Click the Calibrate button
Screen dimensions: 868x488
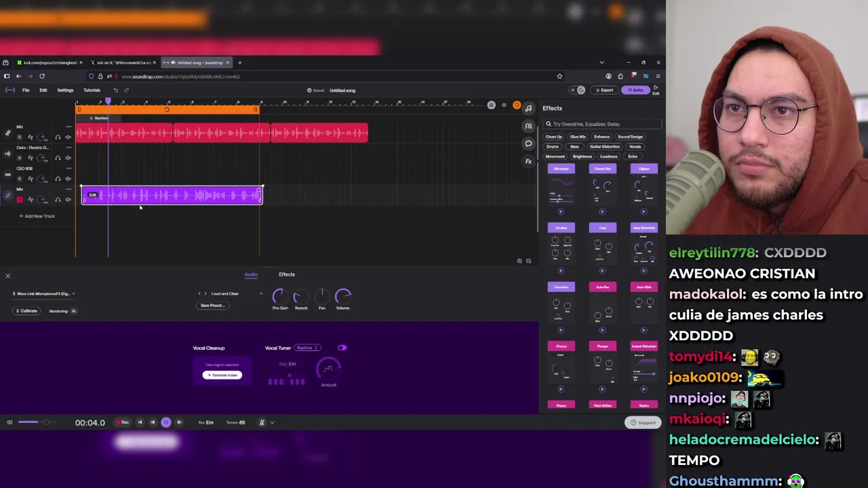[x=26, y=311]
